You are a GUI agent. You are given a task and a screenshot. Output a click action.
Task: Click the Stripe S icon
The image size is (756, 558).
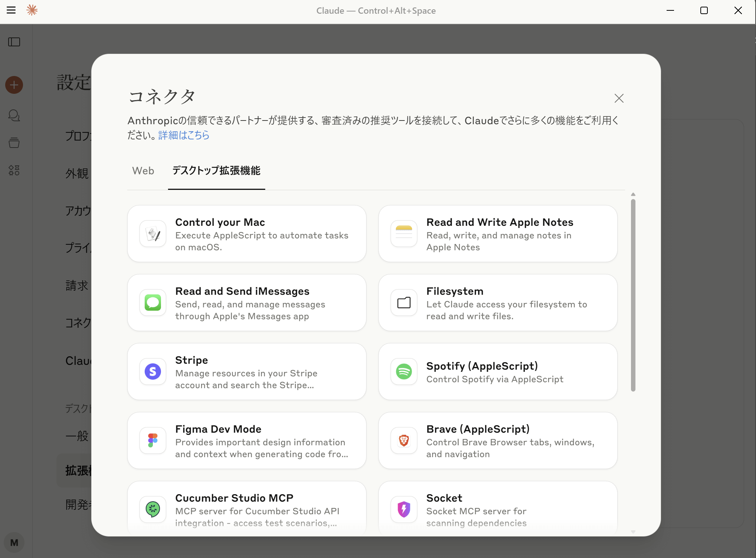click(x=153, y=372)
